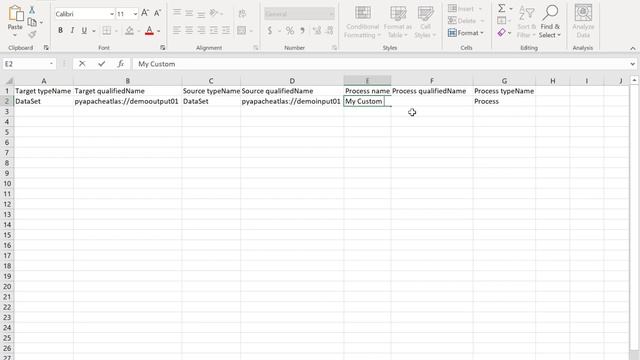
Task: Select cell 'pyapacheatlas://demooutput01'
Action: (127, 101)
